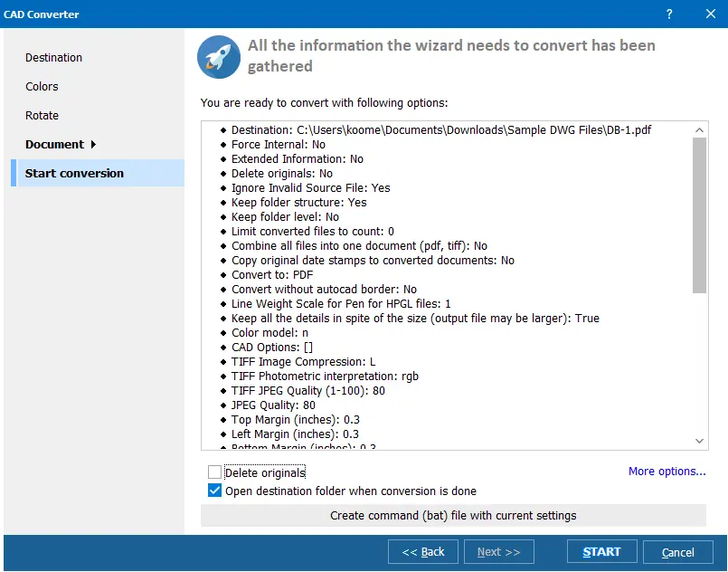The image size is (728, 572).
Task: Select 'Limit converted files to count: 0' line
Action: click(x=313, y=231)
